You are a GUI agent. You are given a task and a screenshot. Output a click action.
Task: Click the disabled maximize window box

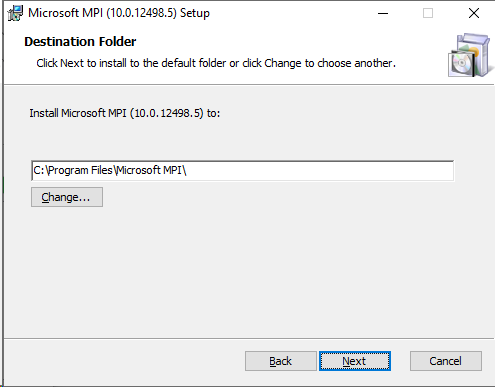pyautogui.click(x=428, y=13)
